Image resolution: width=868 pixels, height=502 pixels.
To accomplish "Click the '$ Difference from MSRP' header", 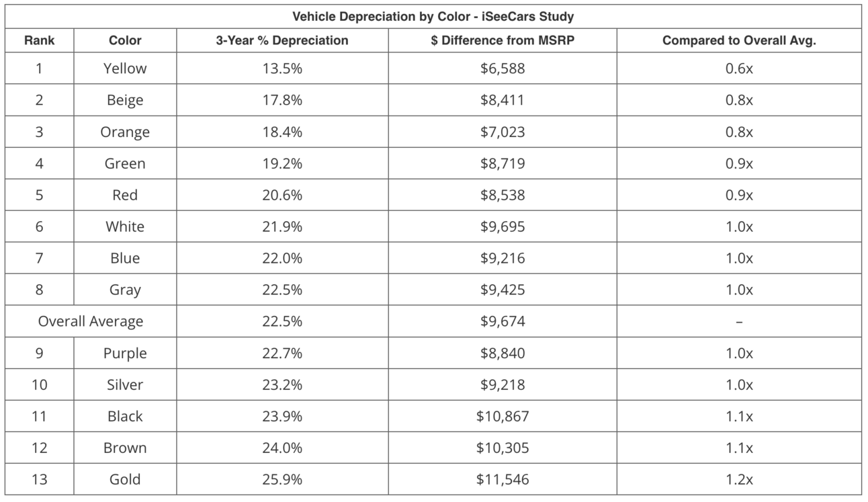I will pyautogui.click(x=503, y=40).
